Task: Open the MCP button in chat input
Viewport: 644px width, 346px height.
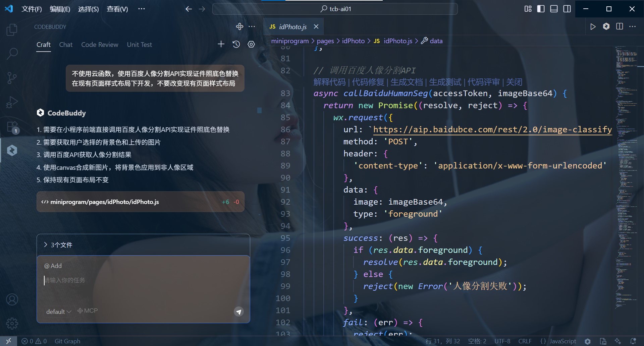Action: tap(88, 311)
